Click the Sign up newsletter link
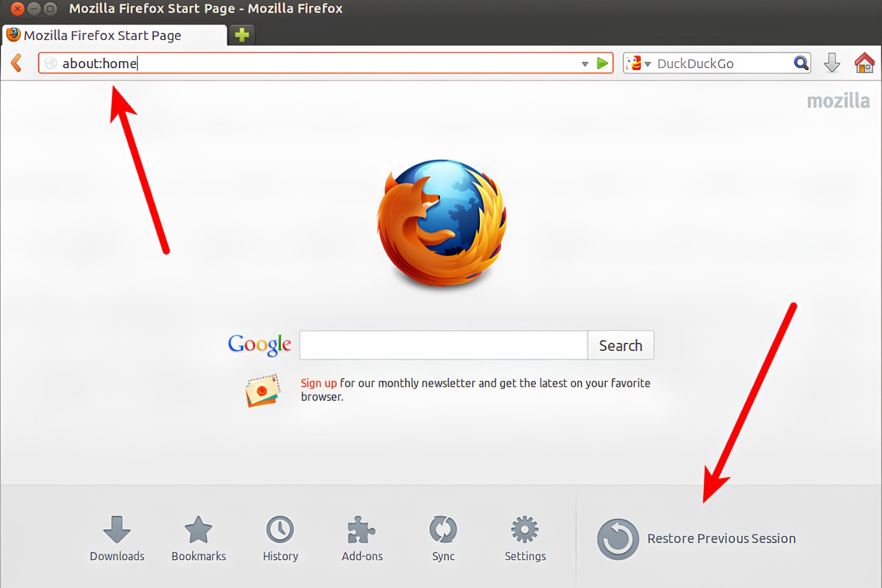The height and width of the screenshot is (588, 882). tap(319, 383)
